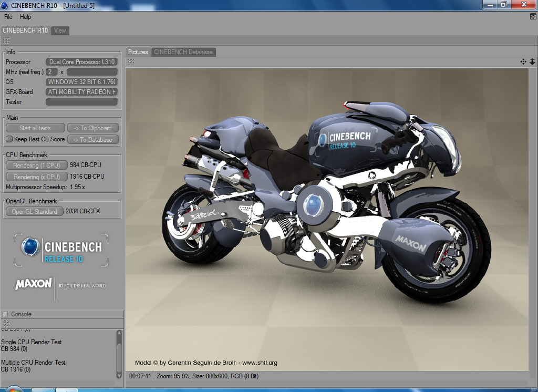Image resolution: width=538 pixels, height=392 pixels.
Task: Click the To Database button
Action: pos(93,139)
